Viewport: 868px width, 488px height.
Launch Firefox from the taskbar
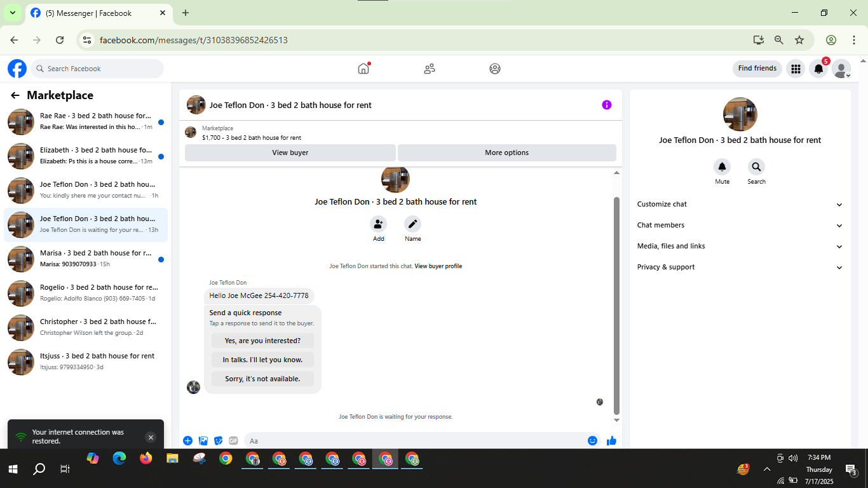146,458
